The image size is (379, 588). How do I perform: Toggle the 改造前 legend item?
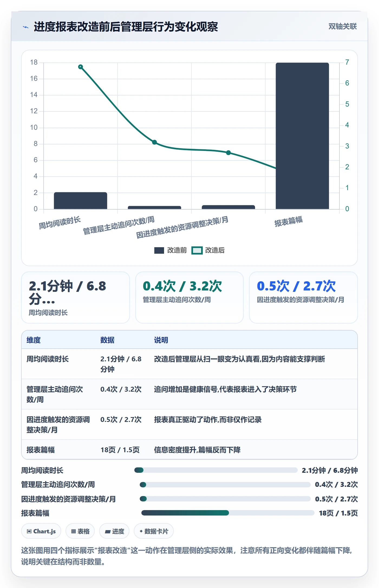(x=171, y=250)
